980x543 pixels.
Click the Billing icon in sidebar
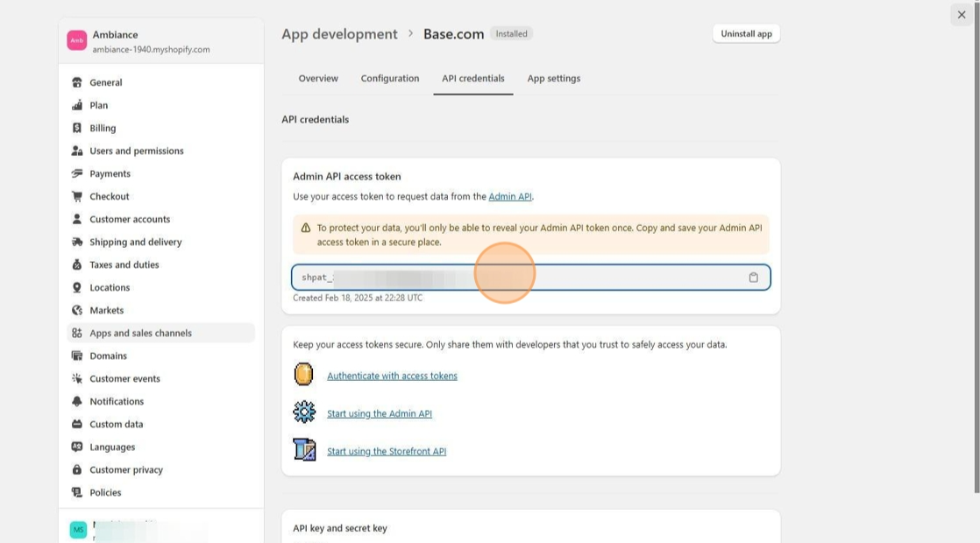pyautogui.click(x=77, y=128)
